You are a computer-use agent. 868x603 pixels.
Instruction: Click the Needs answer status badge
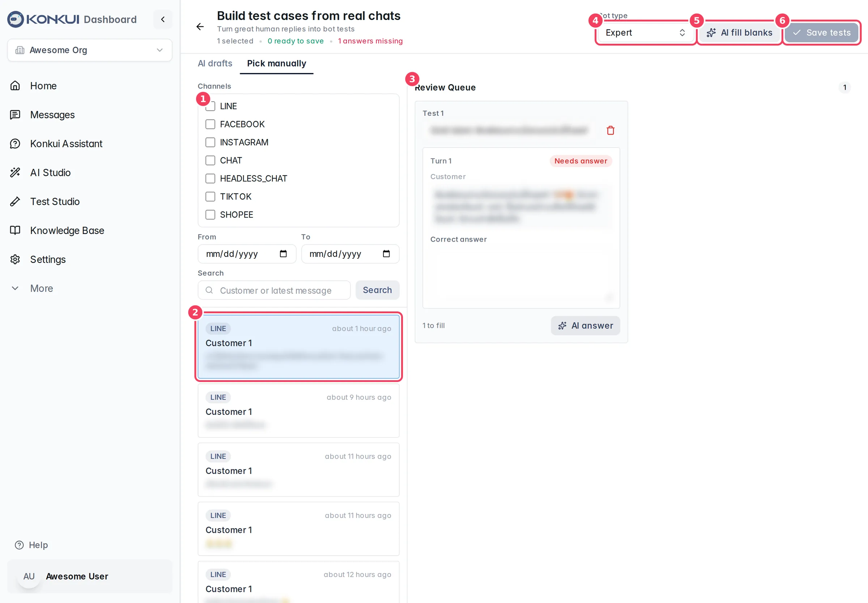580,161
